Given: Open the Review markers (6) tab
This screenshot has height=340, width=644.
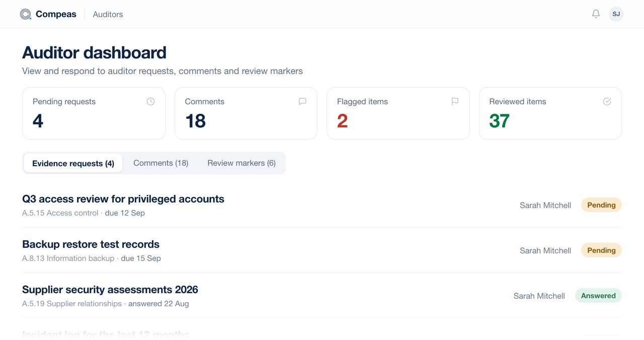Looking at the screenshot, I should coord(242,163).
